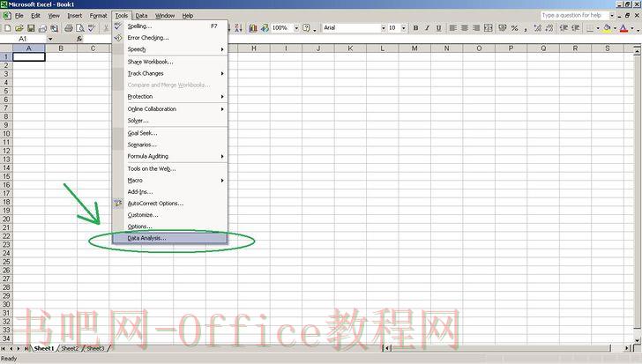The width and height of the screenshot is (642, 364).
Task: Open the Font Color dropdown arrow
Action: pyautogui.click(x=631, y=28)
